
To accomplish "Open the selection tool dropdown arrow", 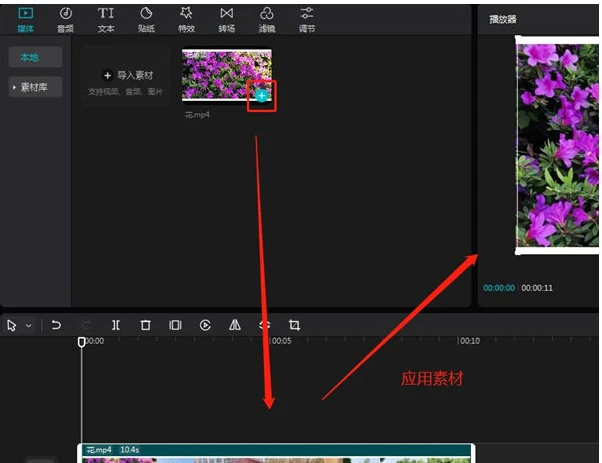I will click(29, 326).
